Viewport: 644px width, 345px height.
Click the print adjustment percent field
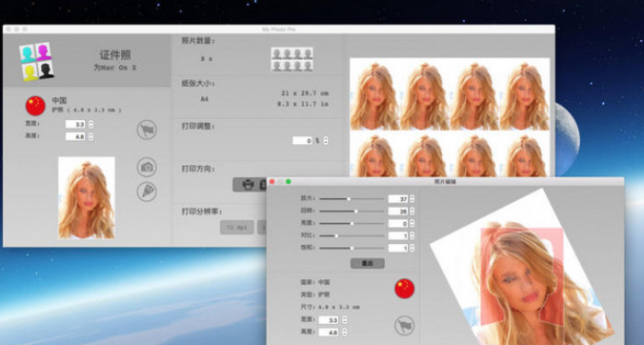click(x=303, y=140)
